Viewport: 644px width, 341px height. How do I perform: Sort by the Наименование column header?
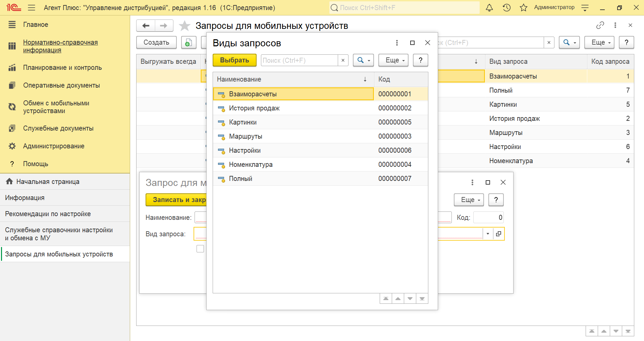click(x=293, y=80)
